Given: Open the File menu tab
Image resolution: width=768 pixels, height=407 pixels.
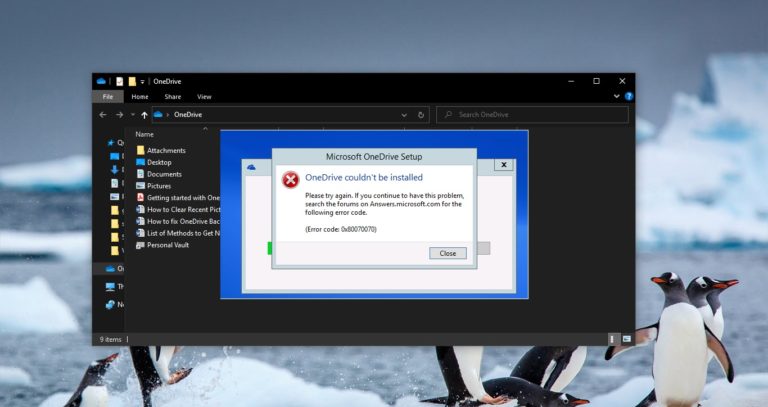Looking at the screenshot, I should pyautogui.click(x=107, y=97).
